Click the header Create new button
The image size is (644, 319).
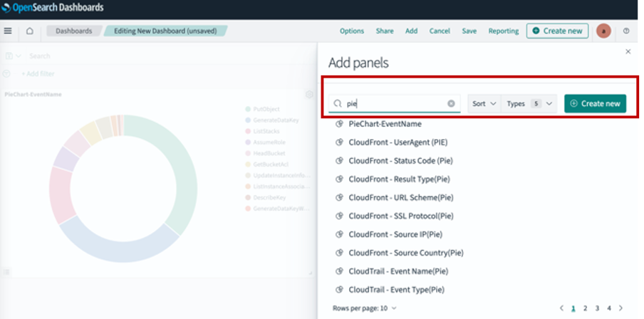(557, 31)
